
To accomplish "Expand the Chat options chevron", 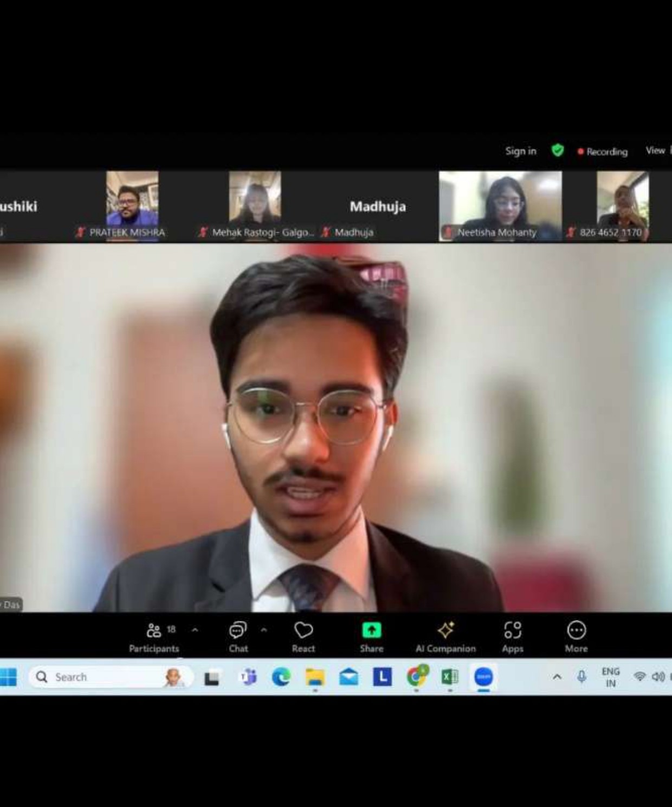I will pyautogui.click(x=264, y=630).
